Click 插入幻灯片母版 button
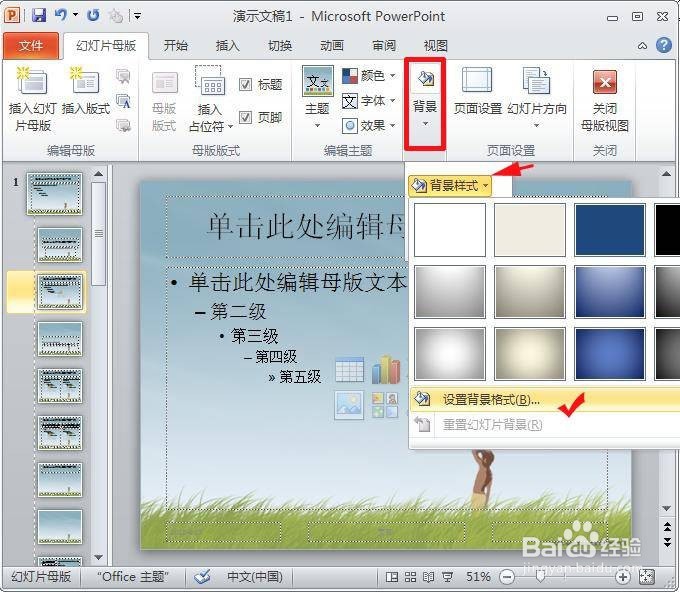Screen dimensions: 680x592 33,100
